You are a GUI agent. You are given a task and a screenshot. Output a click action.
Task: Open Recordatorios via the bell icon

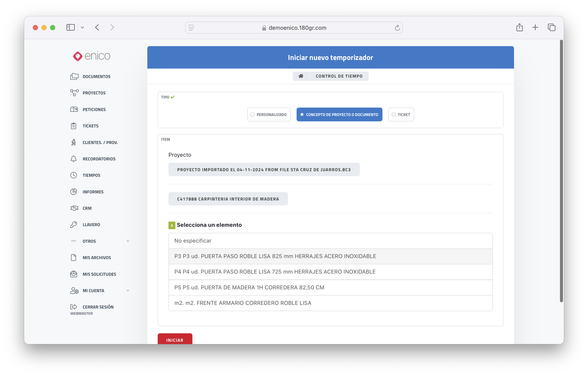pos(74,159)
